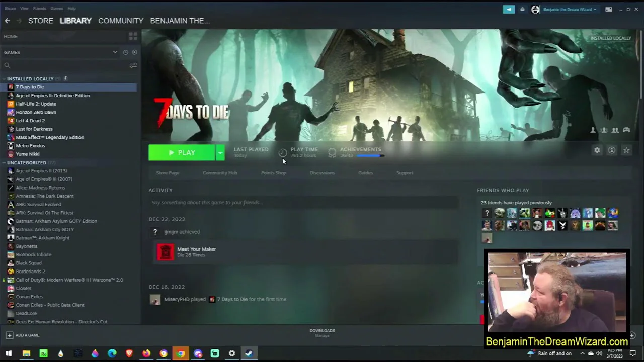Open the green Play button dropdown arrow
The width and height of the screenshot is (644, 362).
(220, 153)
